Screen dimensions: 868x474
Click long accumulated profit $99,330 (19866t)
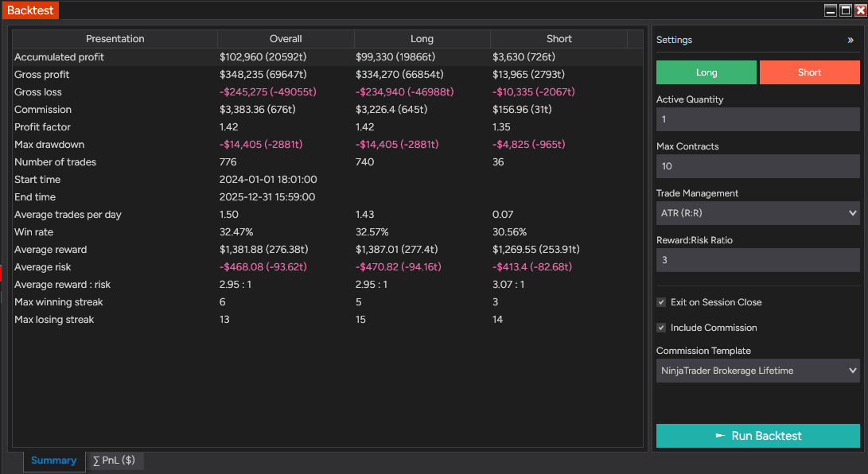pyautogui.click(x=395, y=57)
